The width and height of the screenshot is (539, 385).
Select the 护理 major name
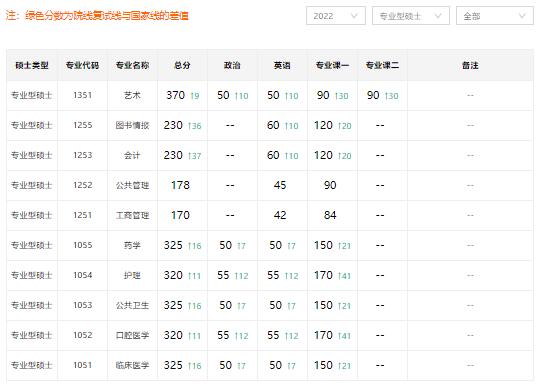132,275
